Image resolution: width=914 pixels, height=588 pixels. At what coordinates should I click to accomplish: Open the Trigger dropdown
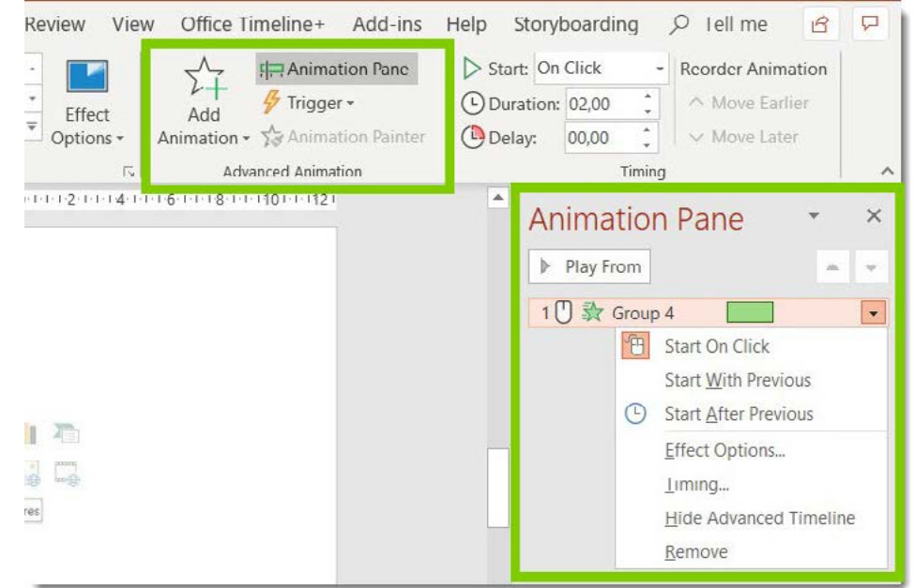[309, 103]
